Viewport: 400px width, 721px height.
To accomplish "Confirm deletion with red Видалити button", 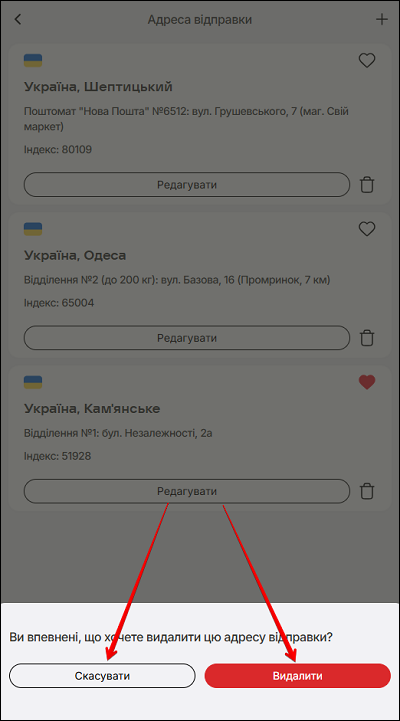I will 297,675.
